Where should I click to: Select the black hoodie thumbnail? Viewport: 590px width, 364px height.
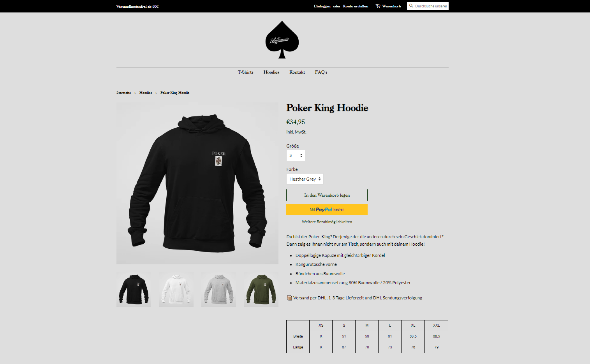pyautogui.click(x=134, y=289)
